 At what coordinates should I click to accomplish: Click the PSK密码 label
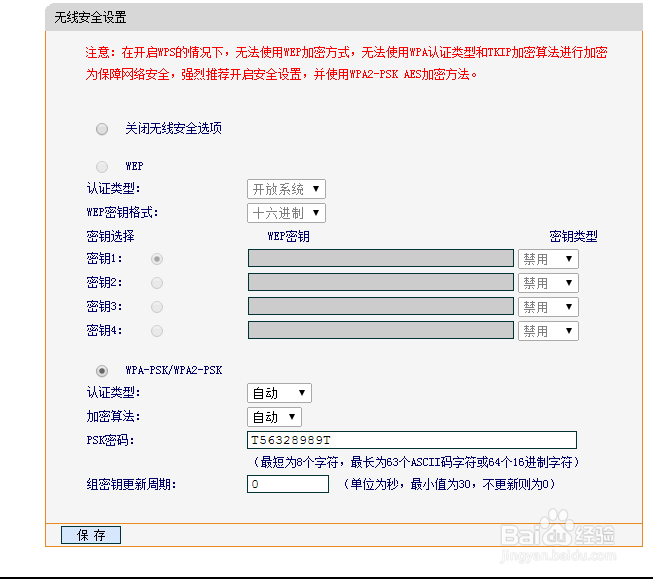pyautogui.click(x=110, y=440)
